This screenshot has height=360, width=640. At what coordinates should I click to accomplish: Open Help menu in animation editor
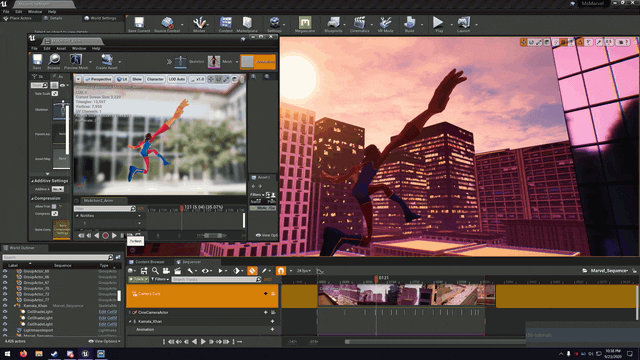[96, 48]
